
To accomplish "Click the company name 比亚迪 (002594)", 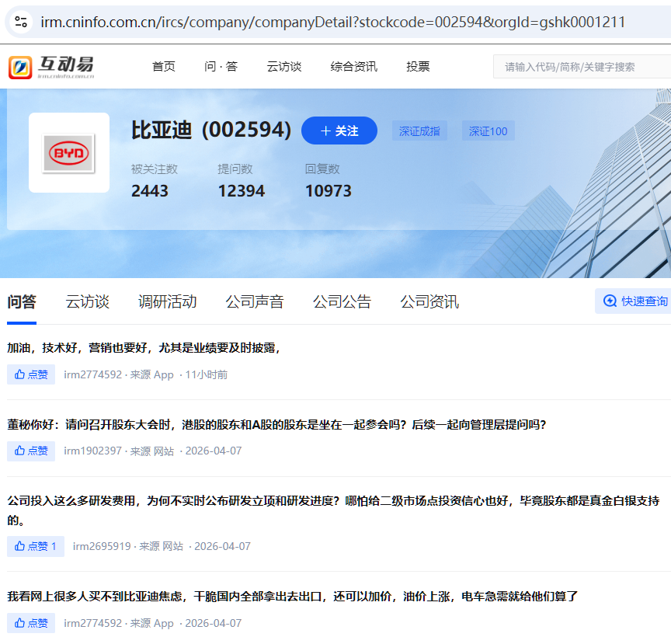I will tap(211, 130).
